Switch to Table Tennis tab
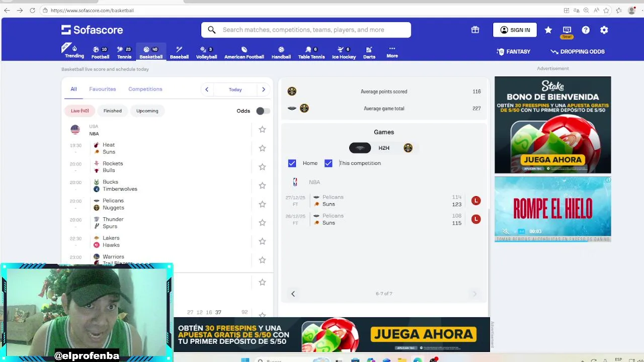The height and width of the screenshot is (362, 644). [311, 52]
